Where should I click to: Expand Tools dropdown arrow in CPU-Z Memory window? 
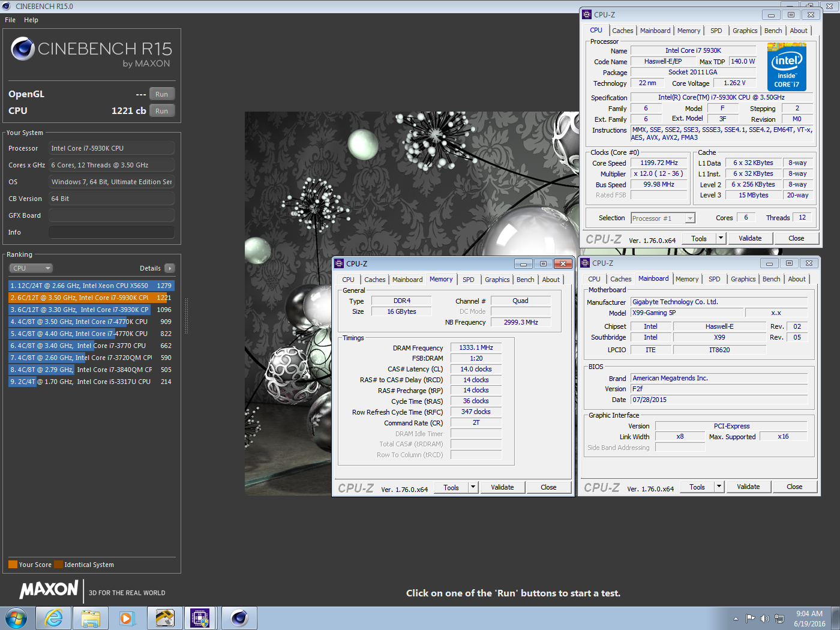[x=473, y=487]
